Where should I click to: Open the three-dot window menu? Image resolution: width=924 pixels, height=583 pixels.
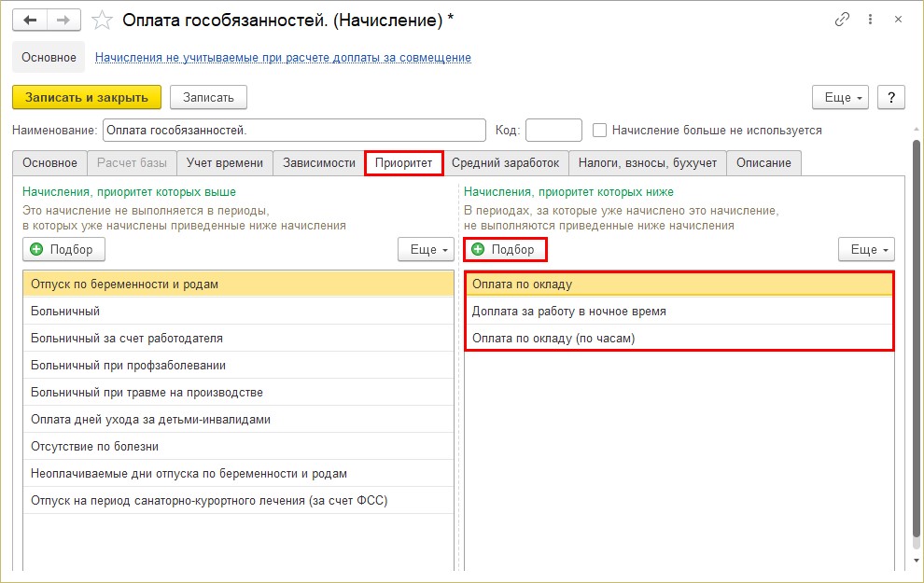[870, 20]
